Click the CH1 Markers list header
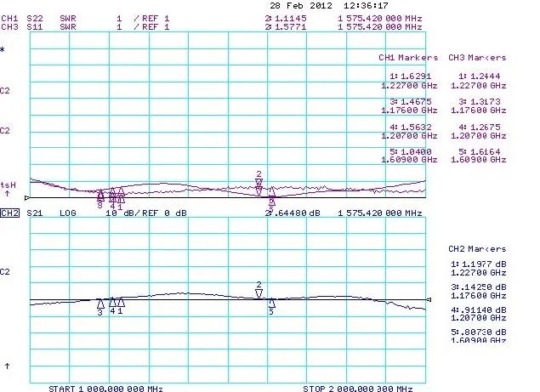540x392 pixels. tap(407, 58)
